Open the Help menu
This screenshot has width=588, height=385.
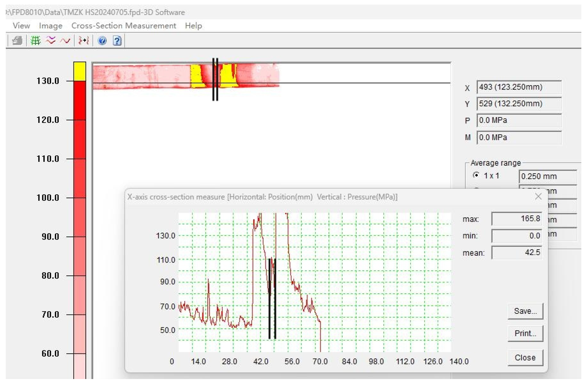point(193,26)
